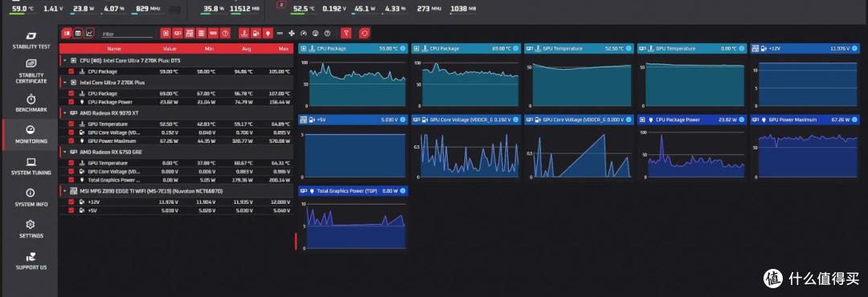868x297 pixels.
Task: Switch to table-only view icon
Action: pos(78,33)
